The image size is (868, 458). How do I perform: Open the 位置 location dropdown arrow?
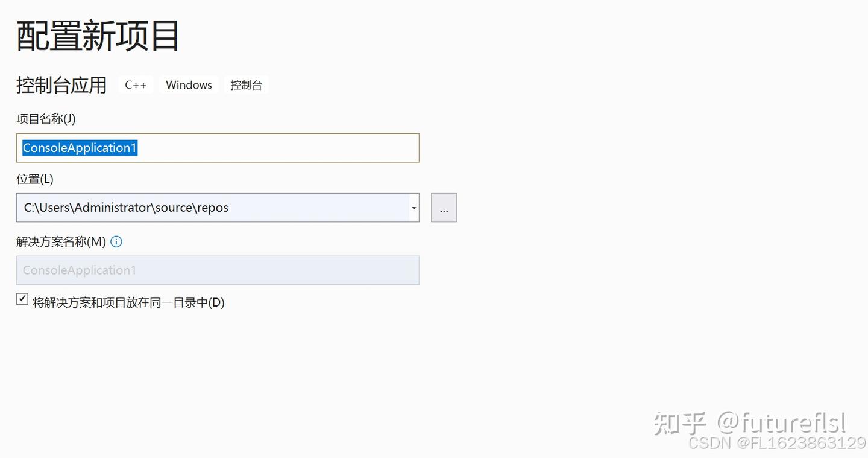414,208
